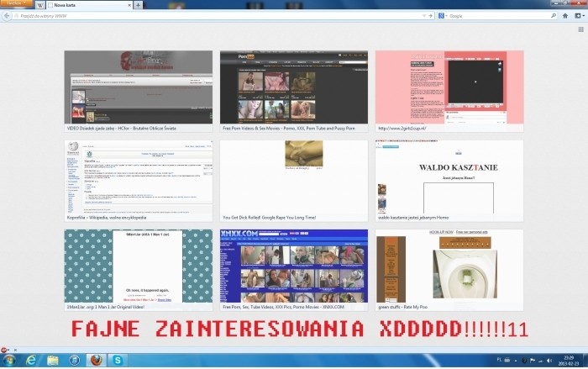Switch to the pinned Wikipedia tab
Image resolution: width=588 pixels, height=369 pixels.
coord(40,5)
